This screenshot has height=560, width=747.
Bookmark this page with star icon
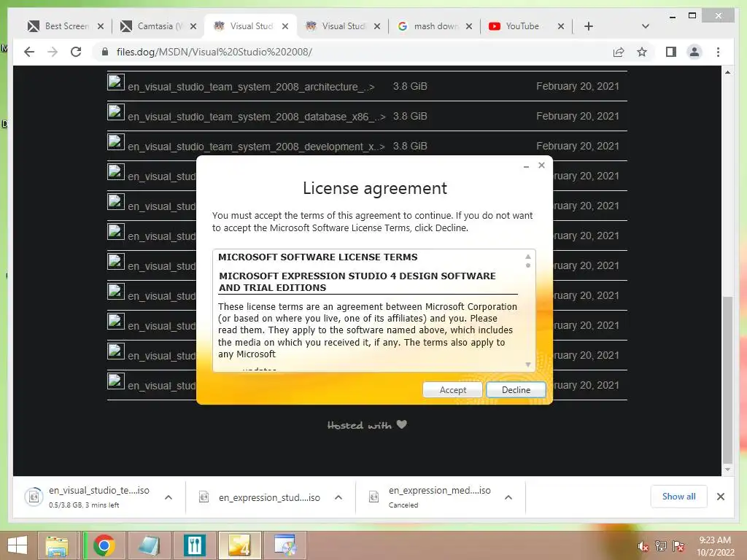tap(642, 52)
